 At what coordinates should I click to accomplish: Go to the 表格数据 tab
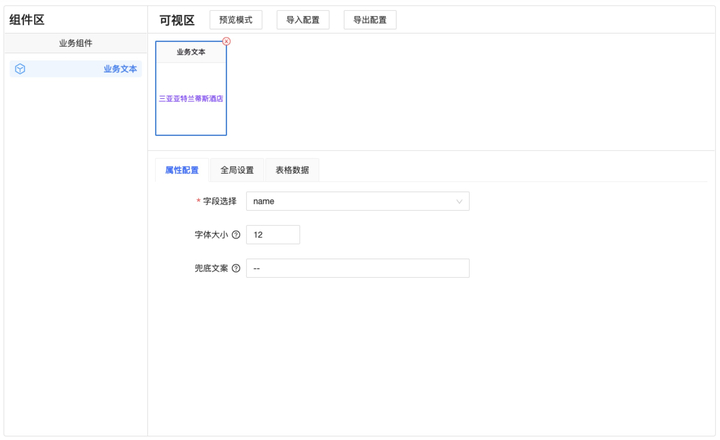coord(292,170)
